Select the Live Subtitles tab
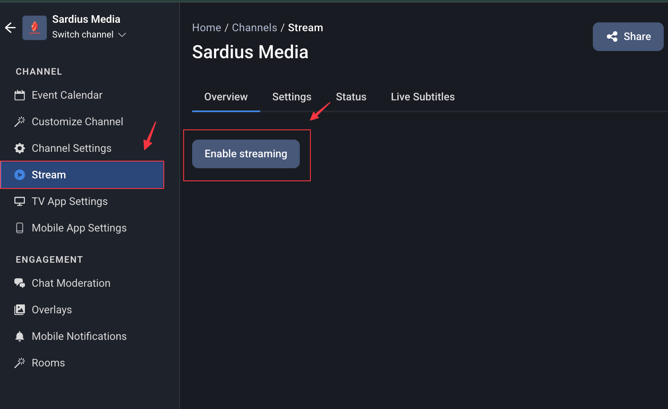 click(422, 97)
